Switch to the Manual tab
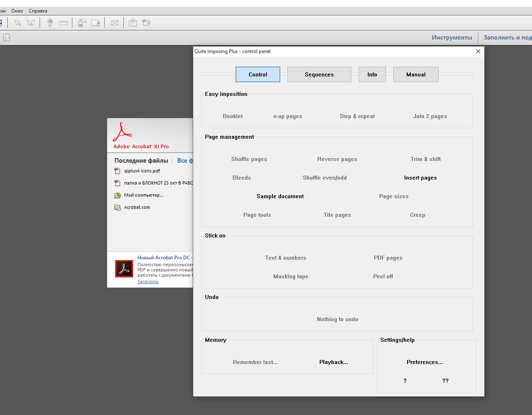This screenshot has width=532, height=415. 416,74
